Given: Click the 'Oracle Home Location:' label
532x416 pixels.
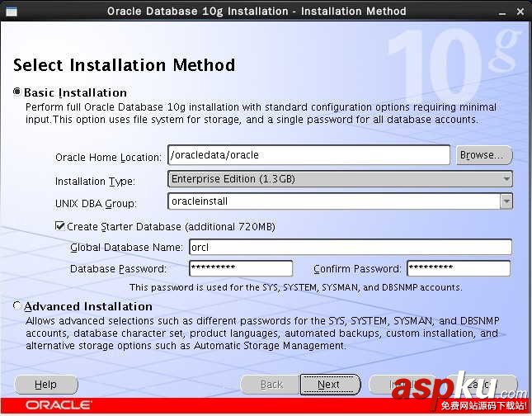Looking at the screenshot, I should [108, 157].
